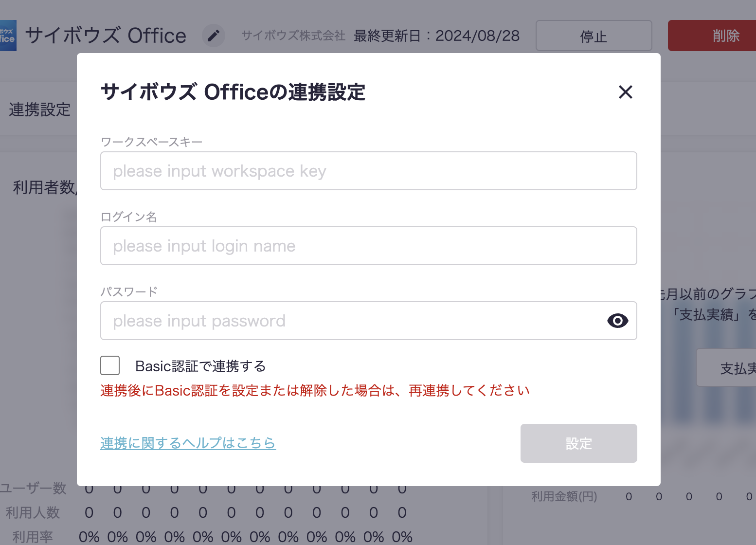This screenshot has height=545, width=756.
Task: Click the ログイン名 field label
Action: 128,217
